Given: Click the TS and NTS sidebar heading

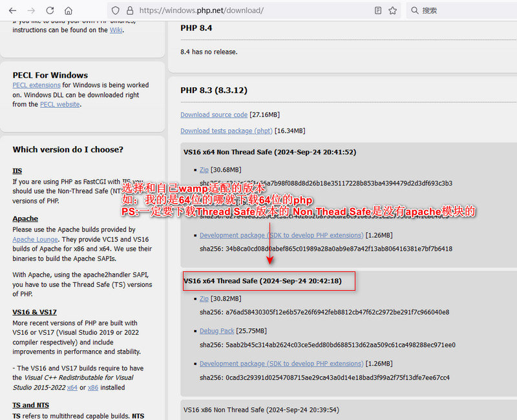Looking at the screenshot, I should pyautogui.click(x=30, y=405).
